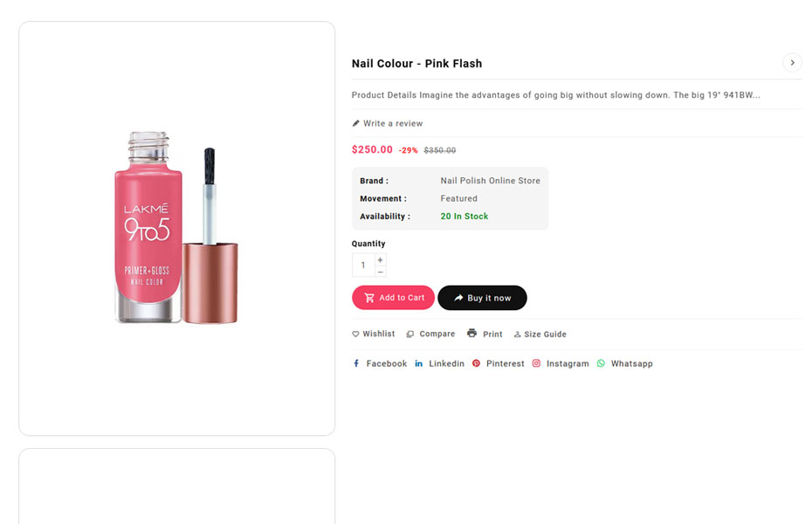Click the LinkedIn share icon

coord(419,363)
